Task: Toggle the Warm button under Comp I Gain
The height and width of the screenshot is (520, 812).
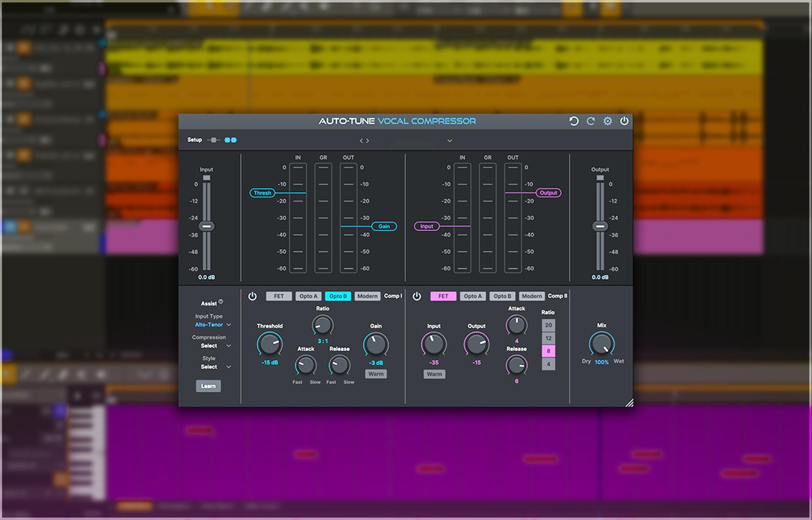Action: click(376, 374)
